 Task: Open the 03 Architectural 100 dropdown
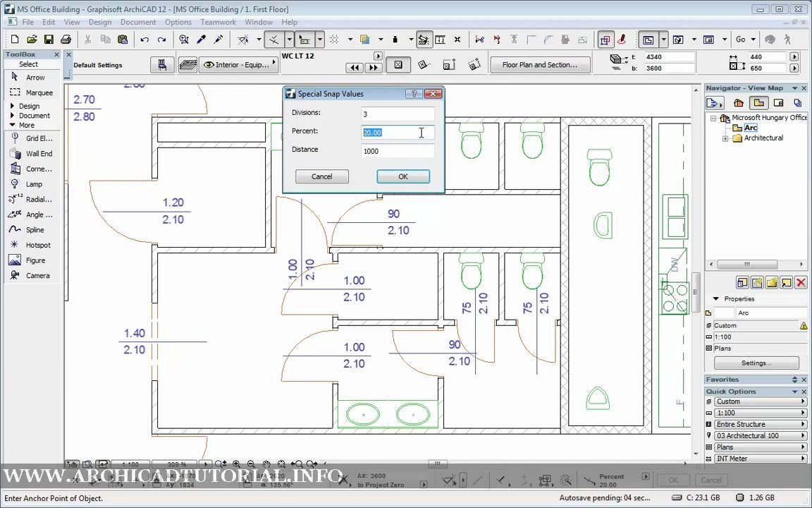(x=761, y=435)
